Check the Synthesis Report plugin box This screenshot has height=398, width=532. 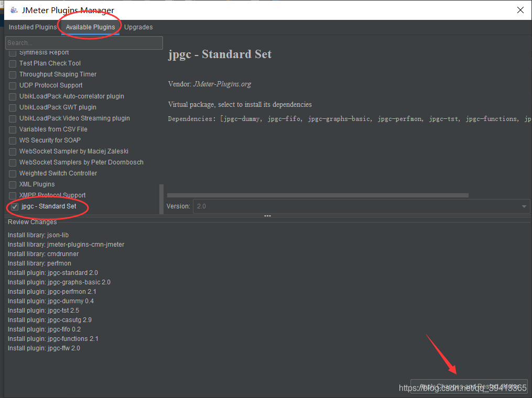13,52
